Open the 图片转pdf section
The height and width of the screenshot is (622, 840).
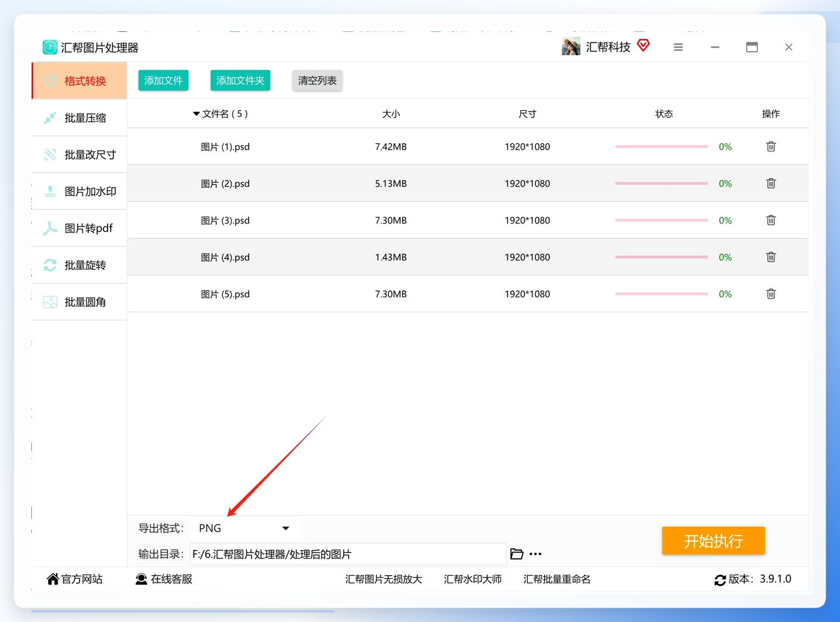(x=79, y=228)
